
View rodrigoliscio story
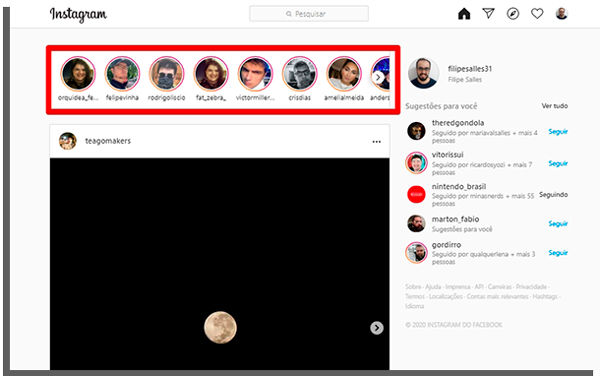point(166,74)
